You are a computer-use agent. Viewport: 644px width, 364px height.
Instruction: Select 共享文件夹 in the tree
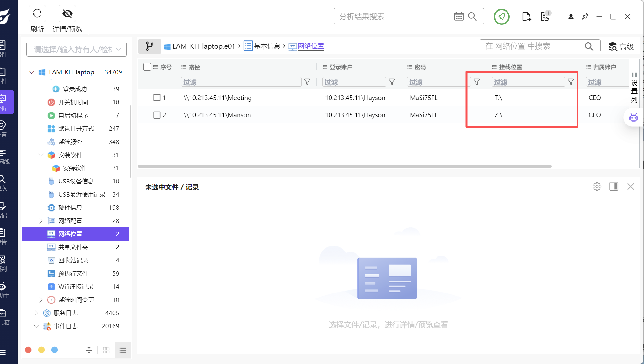tap(73, 247)
